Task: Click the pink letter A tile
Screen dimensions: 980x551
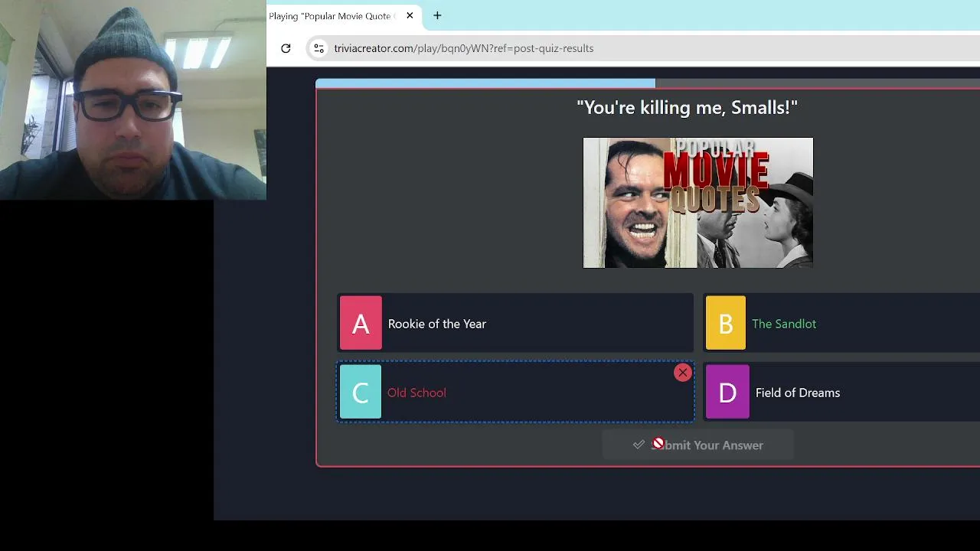Action: click(361, 323)
